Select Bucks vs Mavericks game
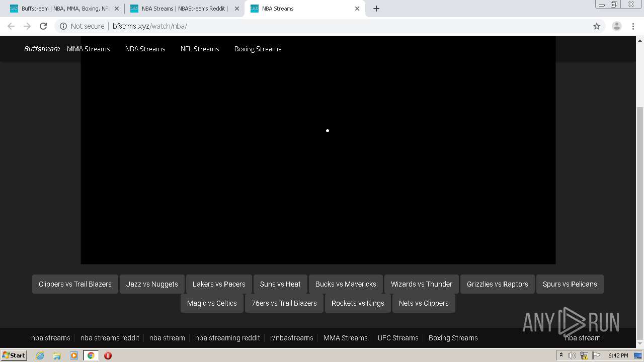Screen dimensions: 644x362 coord(346,284)
